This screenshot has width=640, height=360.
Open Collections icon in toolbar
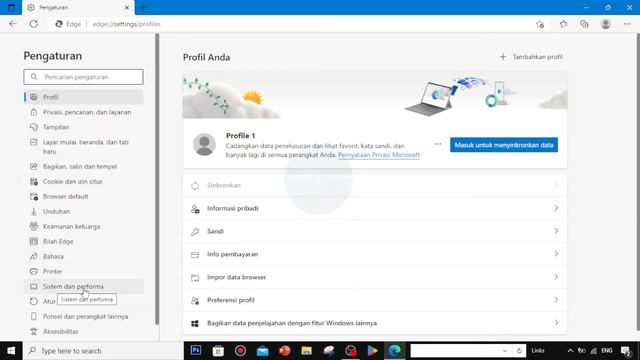click(584, 24)
